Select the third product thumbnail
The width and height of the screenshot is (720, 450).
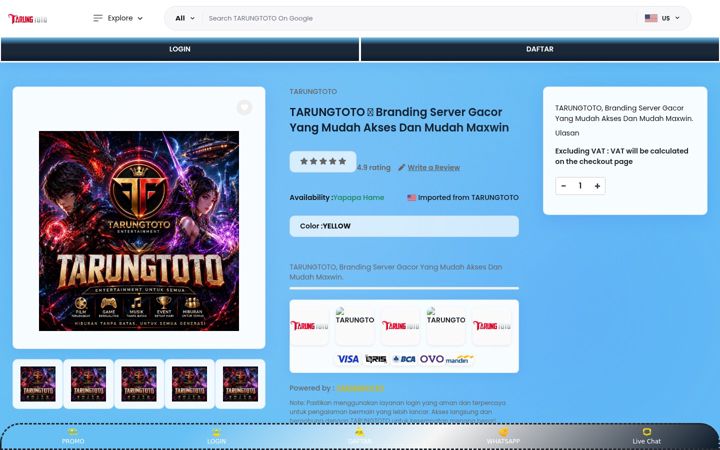pos(139,384)
